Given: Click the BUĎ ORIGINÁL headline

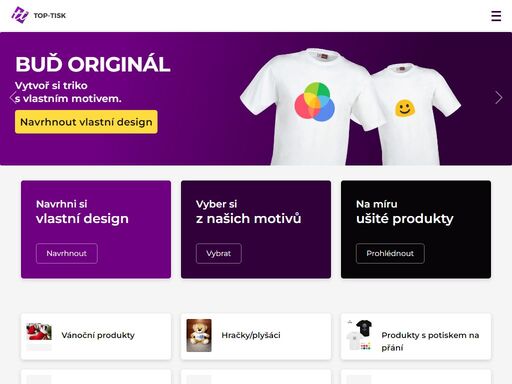Looking at the screenshot, I should [x=93, y=64].
